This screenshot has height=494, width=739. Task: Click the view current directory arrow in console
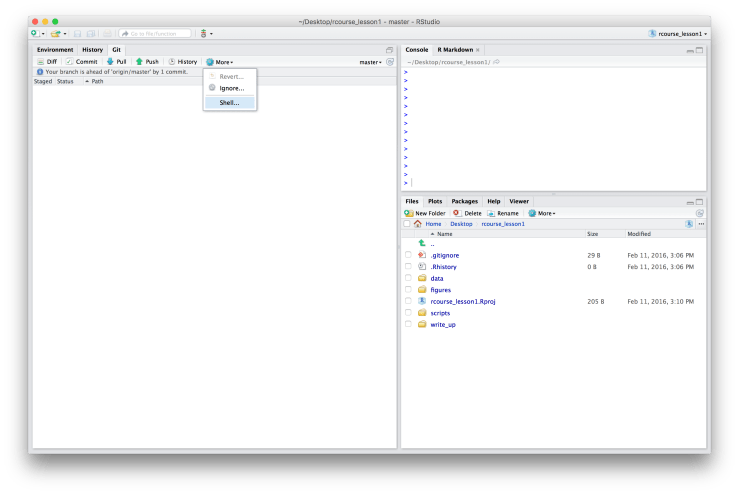tap(497, 62)
